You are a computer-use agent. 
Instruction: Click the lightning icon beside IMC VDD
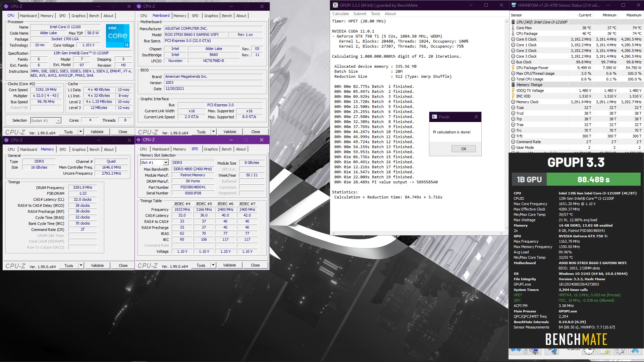[x=513, y=96]
